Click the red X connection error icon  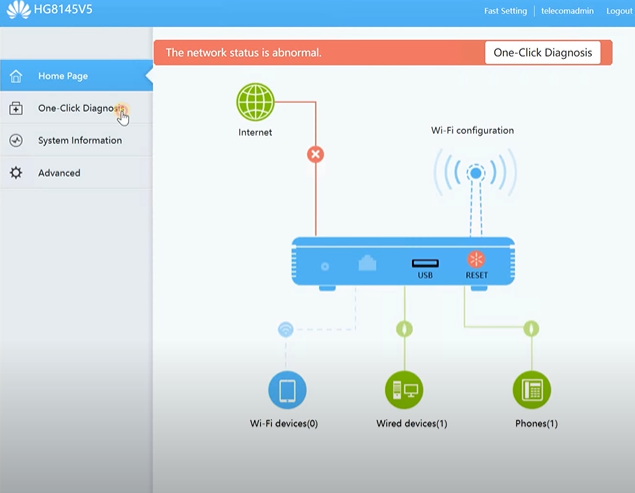(x=315, y=154)
